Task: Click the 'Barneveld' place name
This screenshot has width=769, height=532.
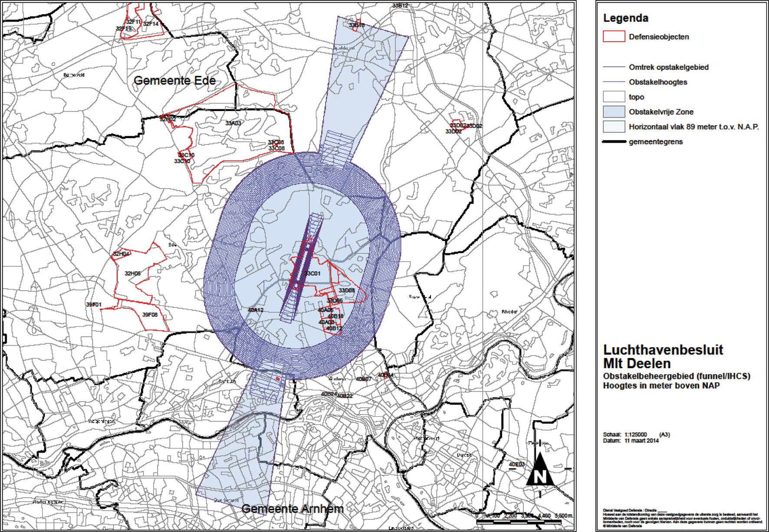Action: click(74, 75)
